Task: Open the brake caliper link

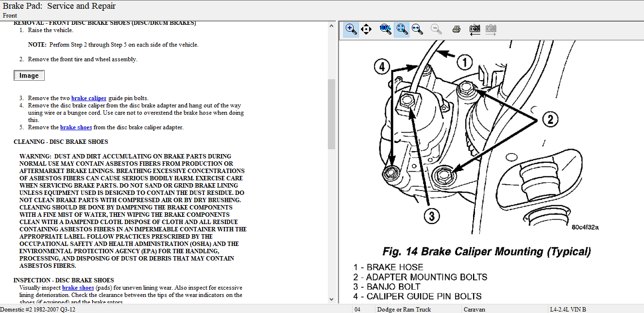Action: [88, 98]
